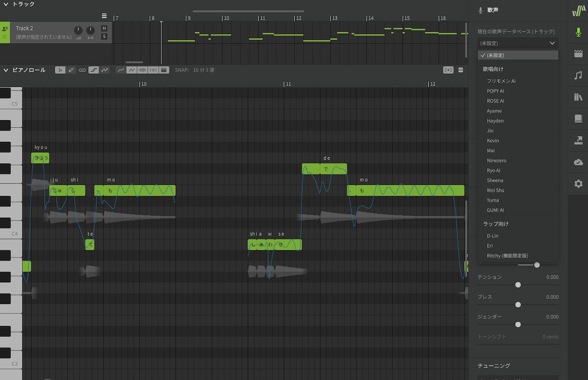
Task: Select checked (未設定) option in list
Action: click(x=518, y=55)
